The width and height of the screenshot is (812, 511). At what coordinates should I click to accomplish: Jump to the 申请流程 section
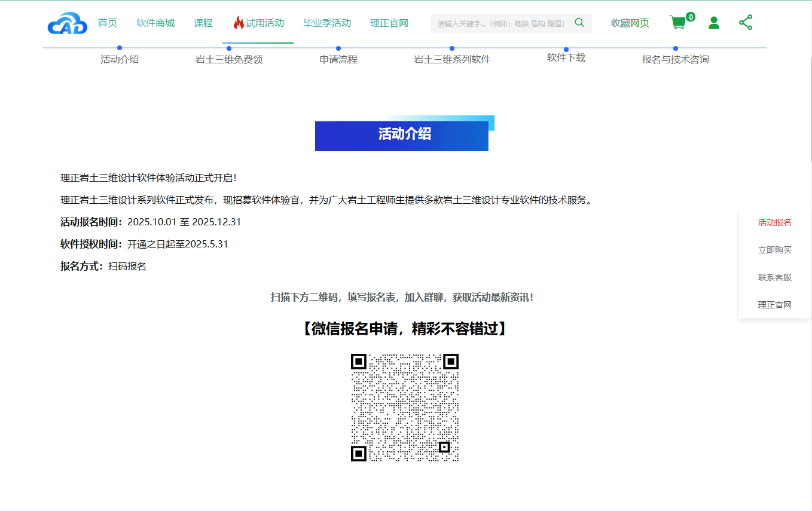(x=338, y=59)
